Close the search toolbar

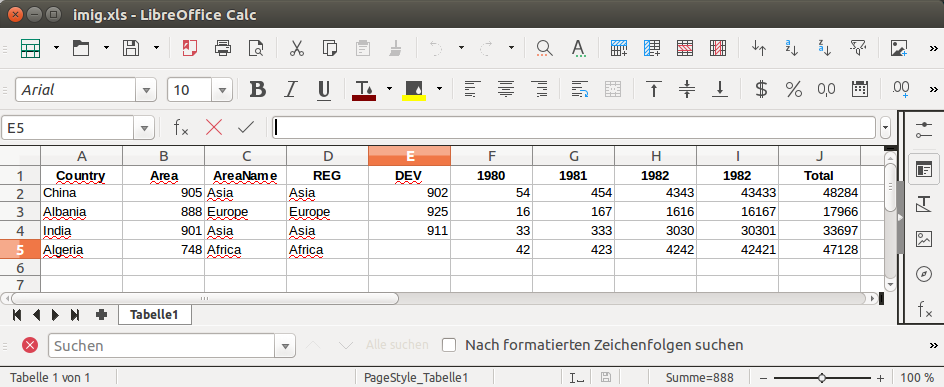click(30, 345)
